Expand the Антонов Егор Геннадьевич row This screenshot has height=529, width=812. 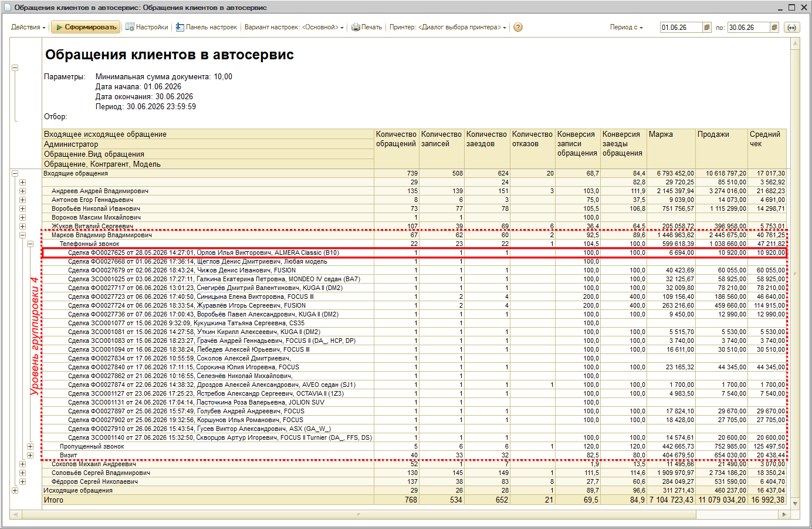22,200
